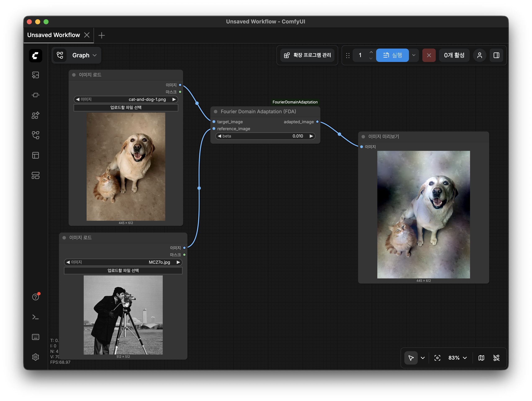532x401 pixels.
Task: Click the adapted preview image thumbnail
Action: (424, 215)
